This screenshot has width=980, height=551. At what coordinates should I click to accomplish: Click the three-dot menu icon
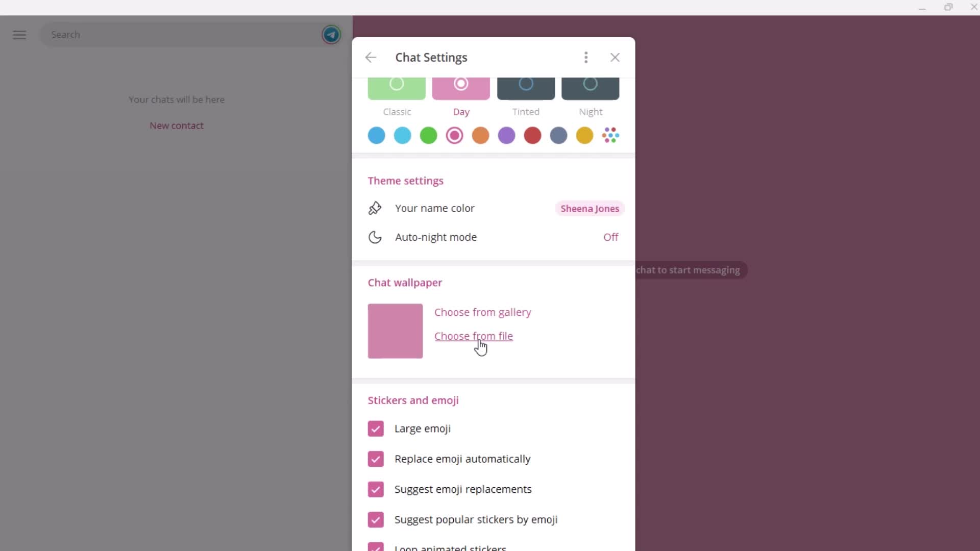[x=585, y=57]
